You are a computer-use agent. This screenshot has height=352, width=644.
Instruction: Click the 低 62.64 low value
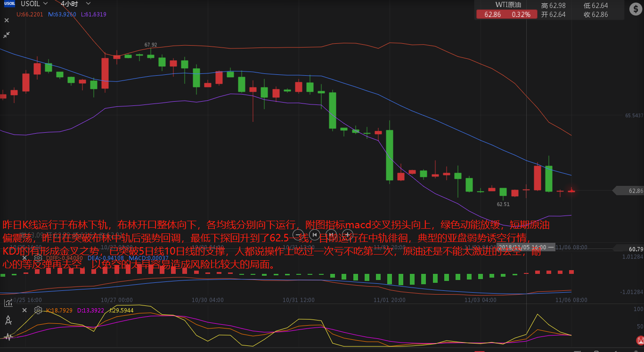(x=595, y=6)
